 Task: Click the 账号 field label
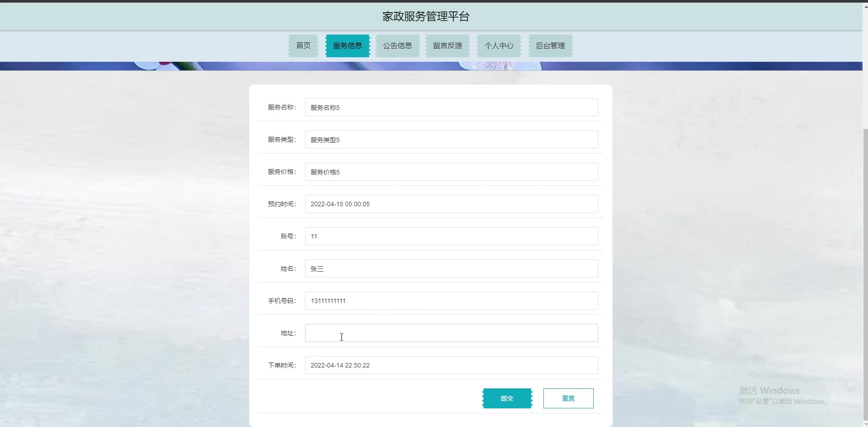coord(288,237)
